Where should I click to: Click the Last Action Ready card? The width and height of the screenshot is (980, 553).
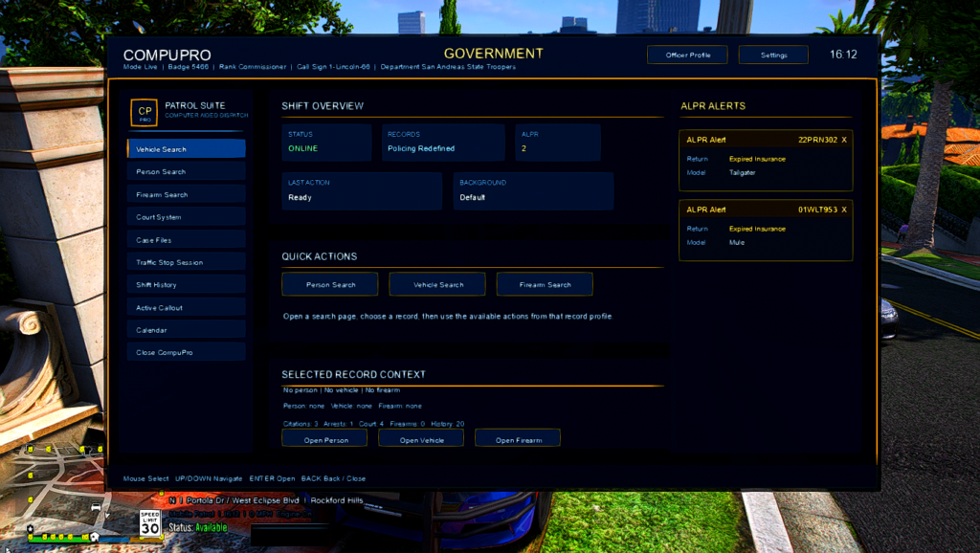pos(362,190)
